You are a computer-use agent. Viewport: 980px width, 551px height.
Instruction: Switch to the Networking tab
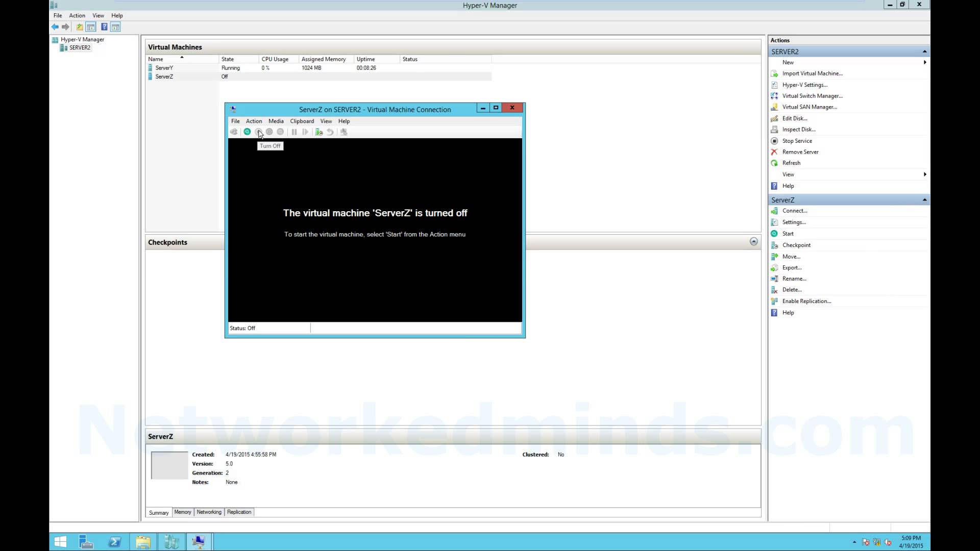click(x=209, y=512)
